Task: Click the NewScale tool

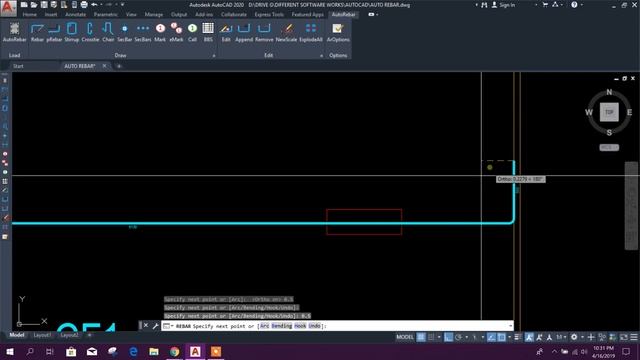Action: coord(286,32)
